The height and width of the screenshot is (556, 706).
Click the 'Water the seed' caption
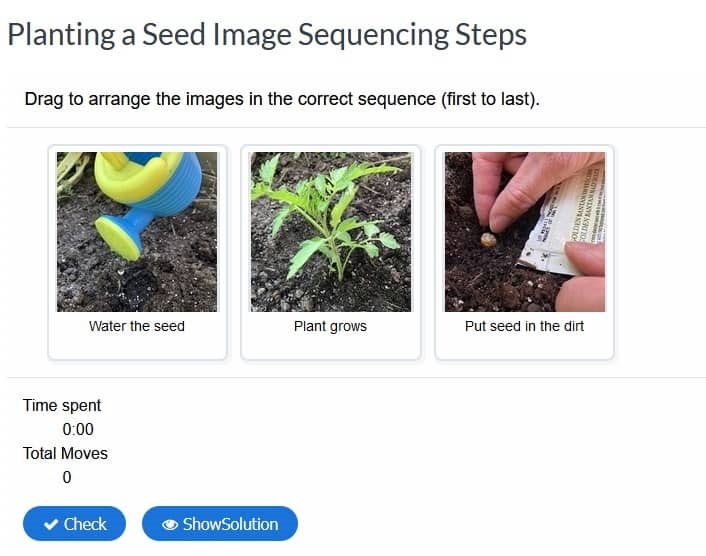pyautogui.click(x=137, y=326)
